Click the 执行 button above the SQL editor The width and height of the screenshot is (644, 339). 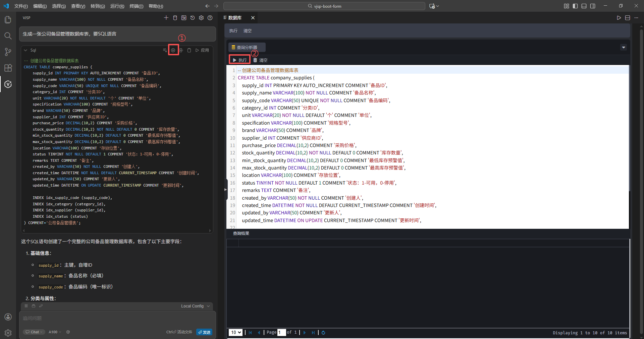pos(240,60)
